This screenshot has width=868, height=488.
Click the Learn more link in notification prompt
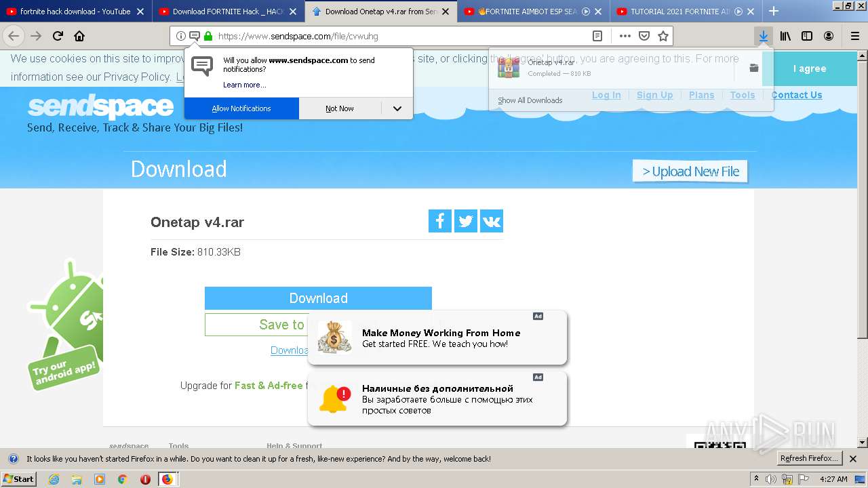coord(244,85)
